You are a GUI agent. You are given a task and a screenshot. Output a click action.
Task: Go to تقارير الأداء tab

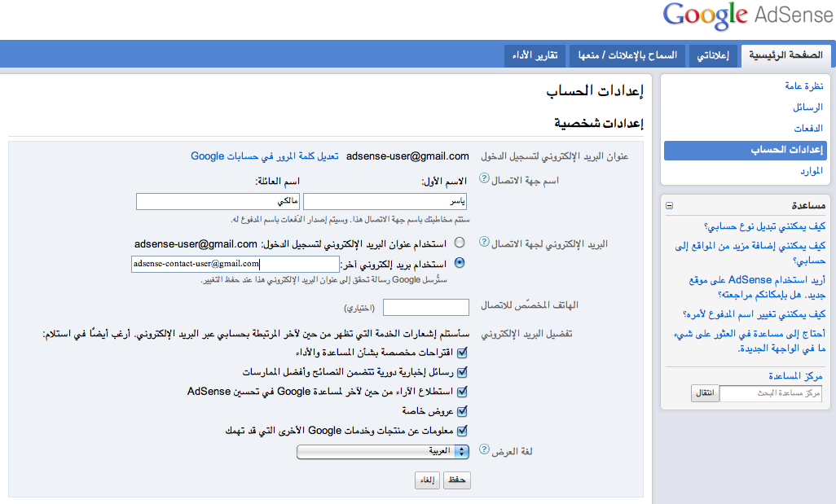(535, 55)
